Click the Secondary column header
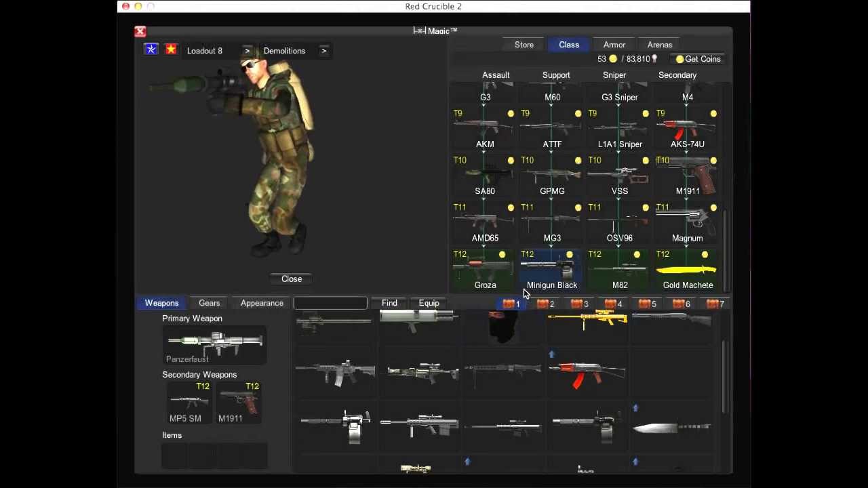 (677, 75)
